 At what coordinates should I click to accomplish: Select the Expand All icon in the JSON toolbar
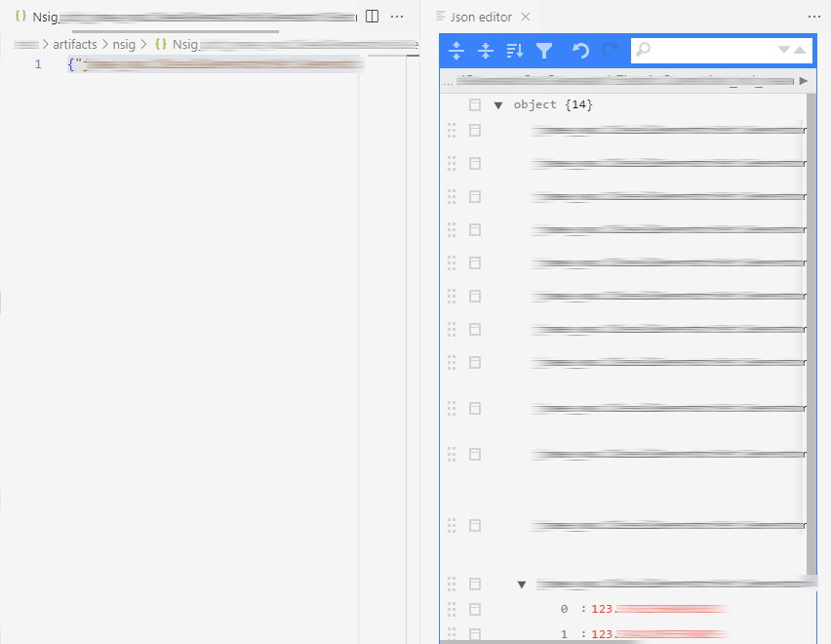click(456, 51)
